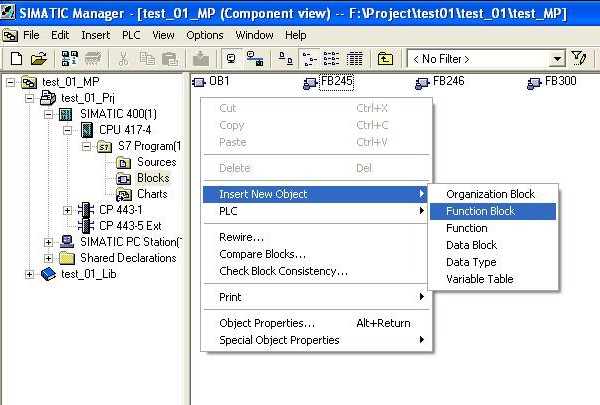Click Rewire... in context menu
The width and height of the screenshot is (600, 405).
tap(315, 237)
